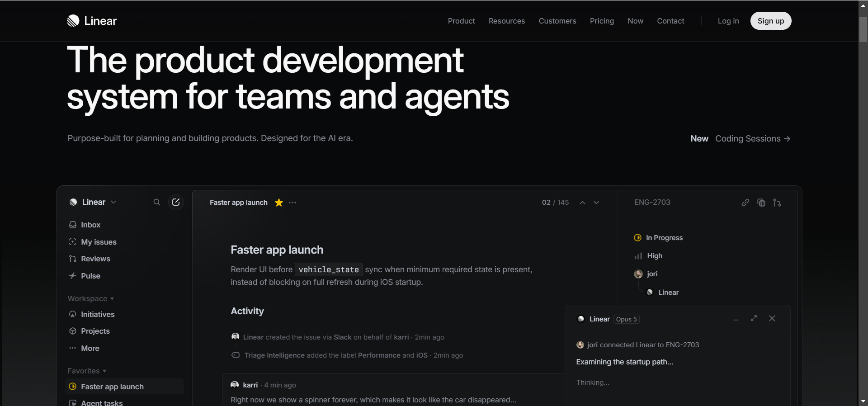The width and height of the screenshot is (868, 406).
Task: Open the New Coding Sessions link
Action: pyautogui.click(x=741, y=139)
